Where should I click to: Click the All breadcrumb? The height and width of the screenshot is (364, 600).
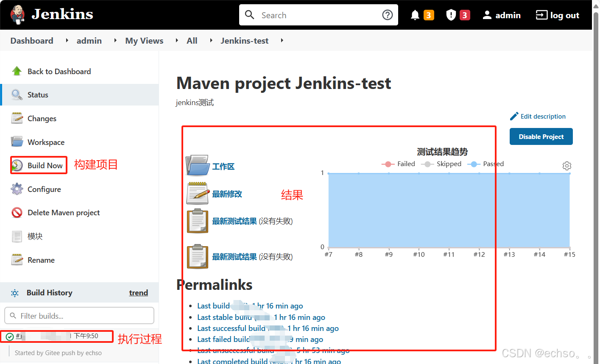[x=192, y=41]
